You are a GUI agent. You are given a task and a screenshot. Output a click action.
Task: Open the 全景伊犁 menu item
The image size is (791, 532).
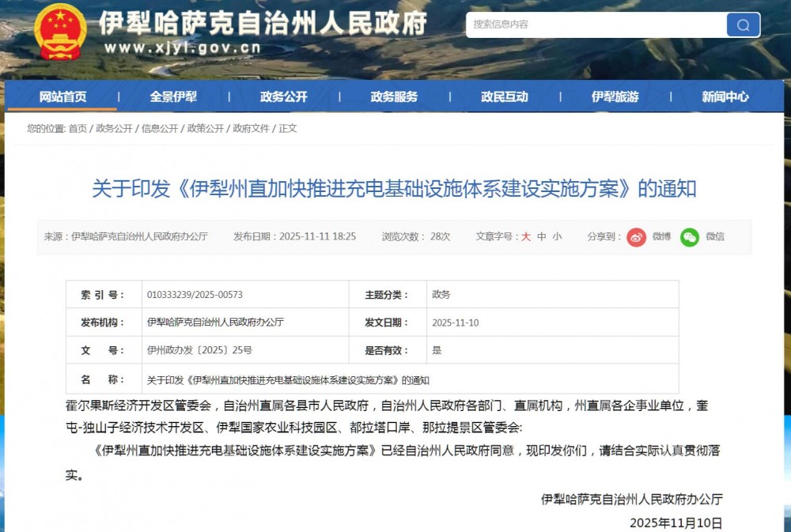pyautogui.click(x=173, y=97)
